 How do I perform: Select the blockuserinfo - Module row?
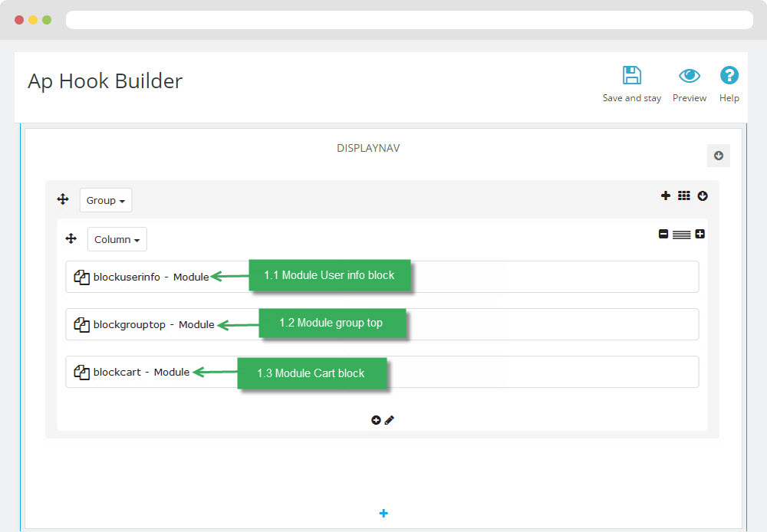tap(382, 277)
